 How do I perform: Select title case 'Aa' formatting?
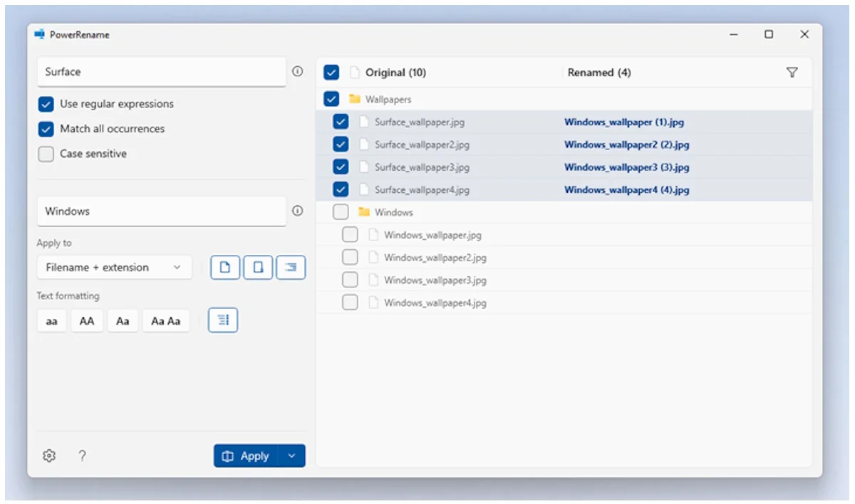tap(123, 321)
